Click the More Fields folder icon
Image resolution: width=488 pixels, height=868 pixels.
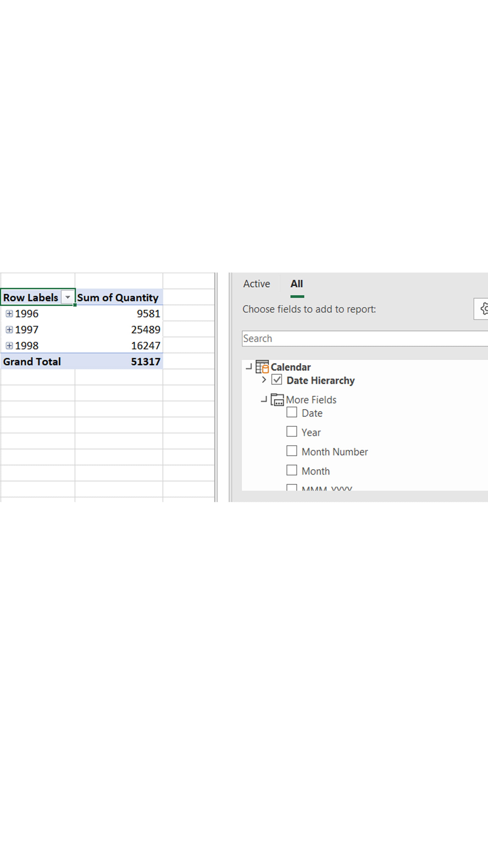pyautogui.click(x=277, y=400)
